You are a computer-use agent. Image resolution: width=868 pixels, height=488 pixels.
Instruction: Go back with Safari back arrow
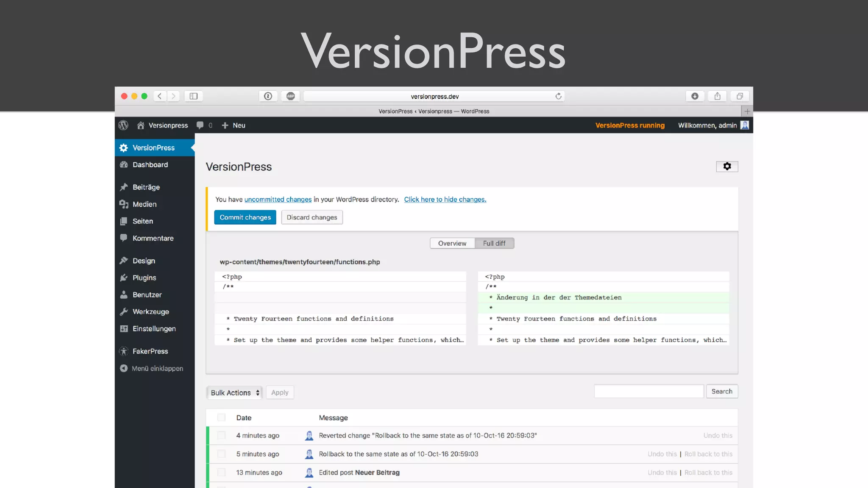[x=160, y=96]
